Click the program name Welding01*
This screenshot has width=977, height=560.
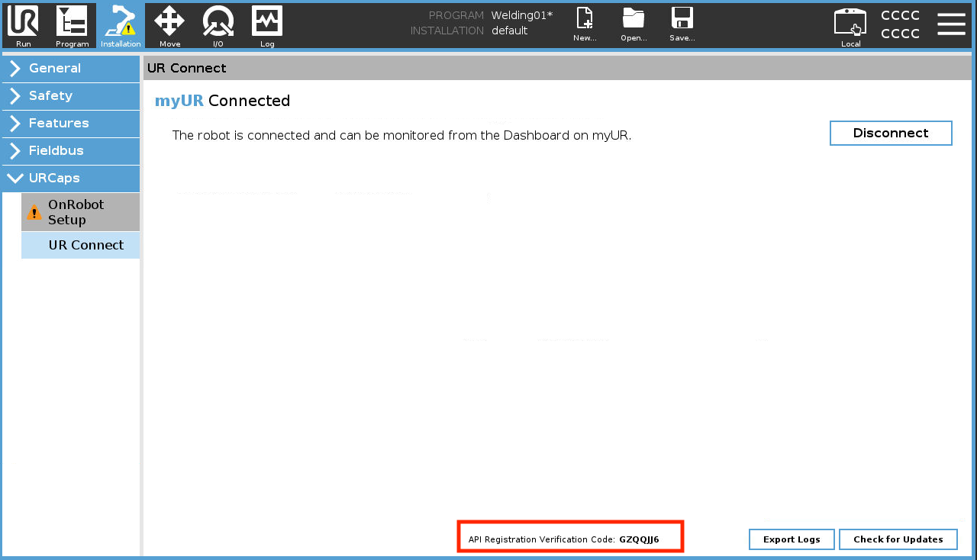pos(522,15)
